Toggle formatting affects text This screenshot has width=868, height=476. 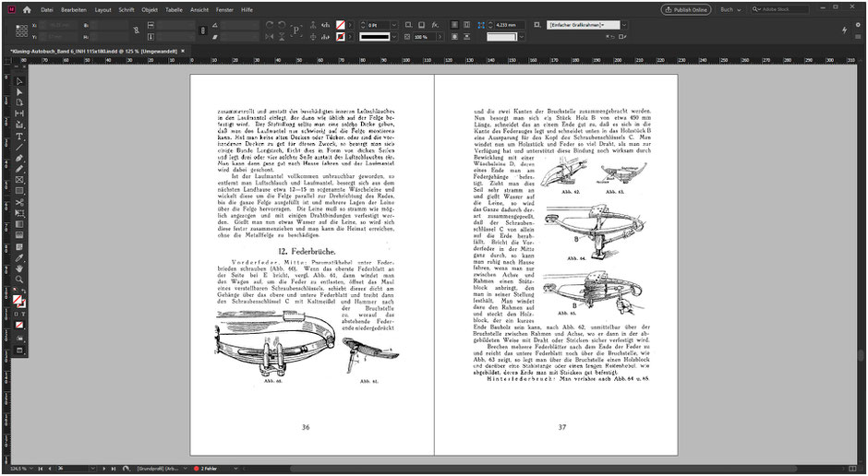tap(23, 314)
